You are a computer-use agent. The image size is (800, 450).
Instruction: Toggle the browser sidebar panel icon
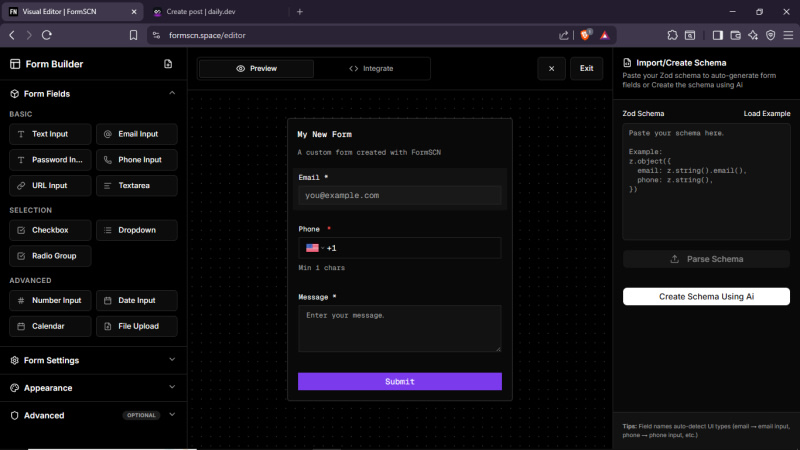(x=718, y=35)
